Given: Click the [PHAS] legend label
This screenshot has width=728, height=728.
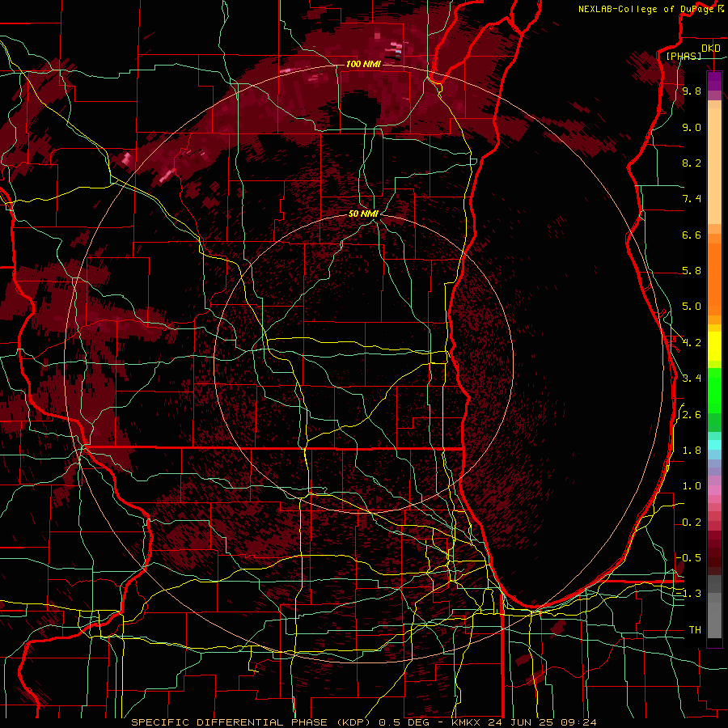Looking at the screenshot, I should [x=684, y=56].
